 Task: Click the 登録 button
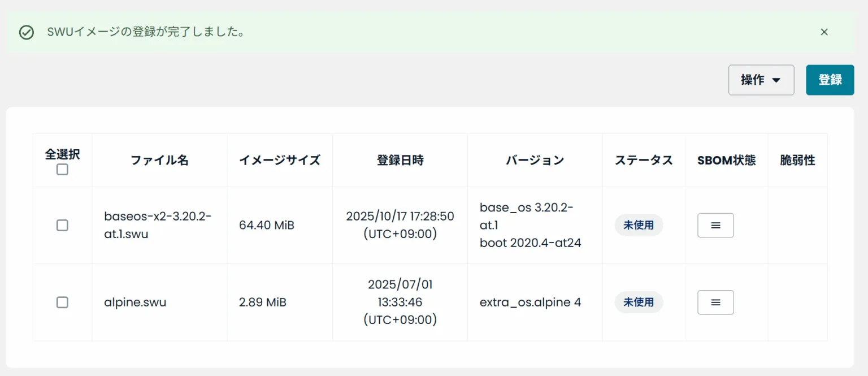[x=830, y=80]
